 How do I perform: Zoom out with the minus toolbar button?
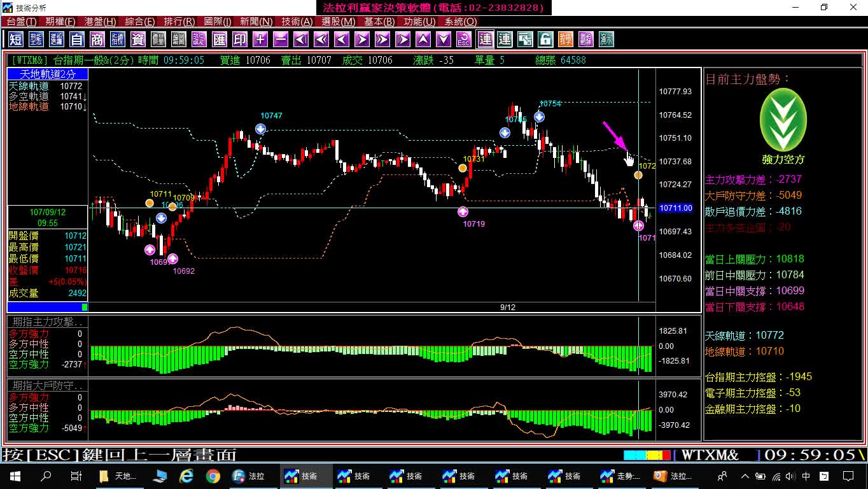pos(281,39)
